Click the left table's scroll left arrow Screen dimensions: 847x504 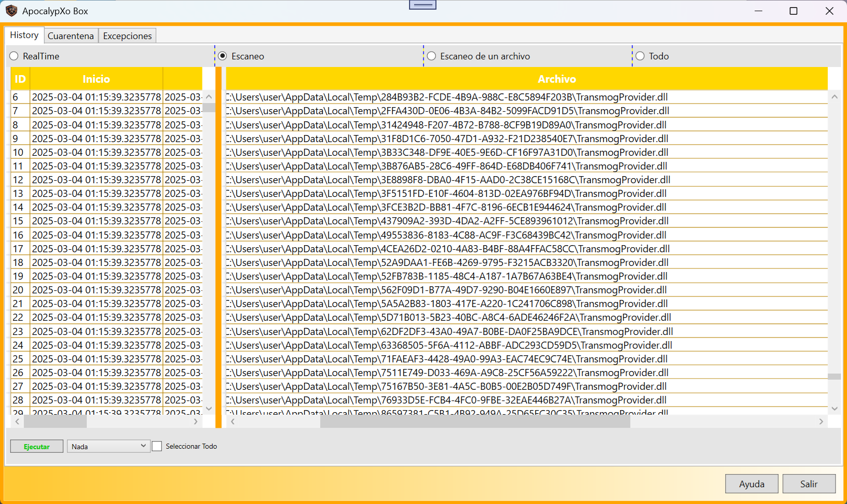click(17, 422)
